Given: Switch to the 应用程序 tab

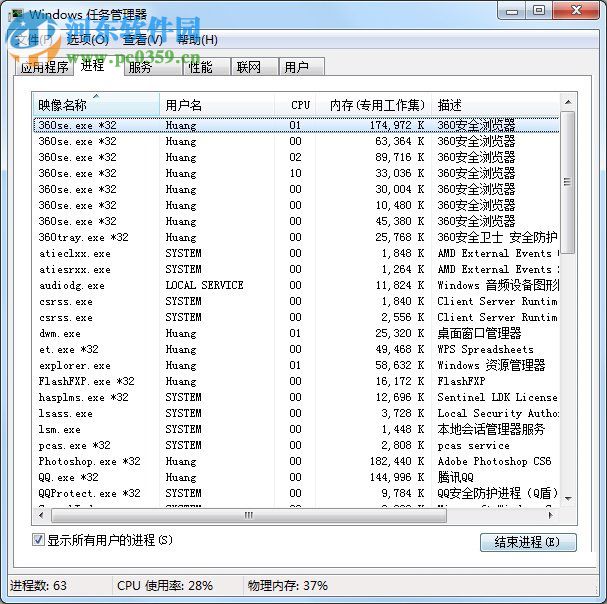Looking at the screenshot, I should point(45,67).
